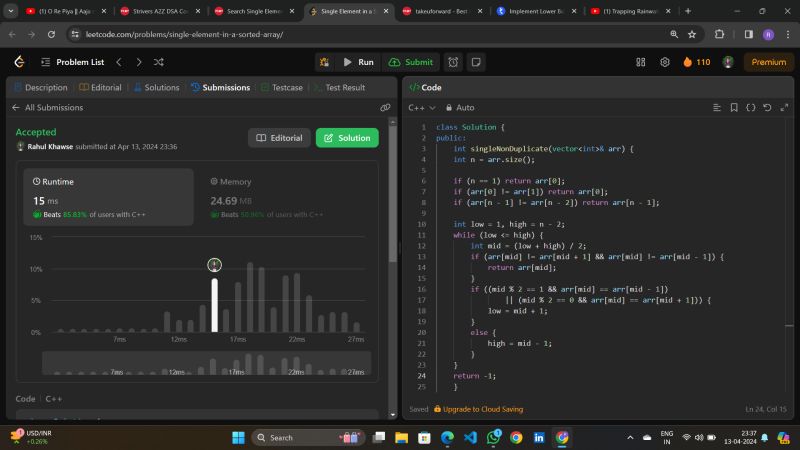Open Chrome side panel icon
Image resolution: width=800 pixels, height=450 pixels.
click(748, 34)
